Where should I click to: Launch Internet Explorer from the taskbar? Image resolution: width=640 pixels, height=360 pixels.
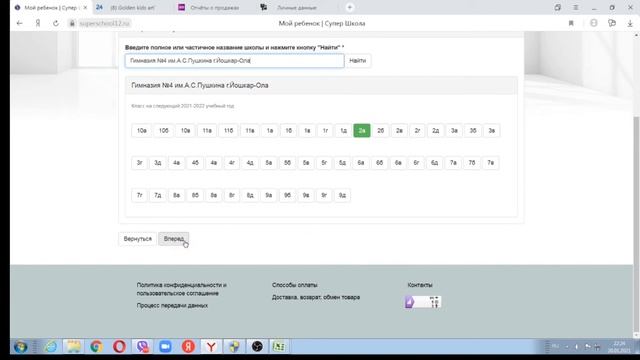tap(51, 347)
